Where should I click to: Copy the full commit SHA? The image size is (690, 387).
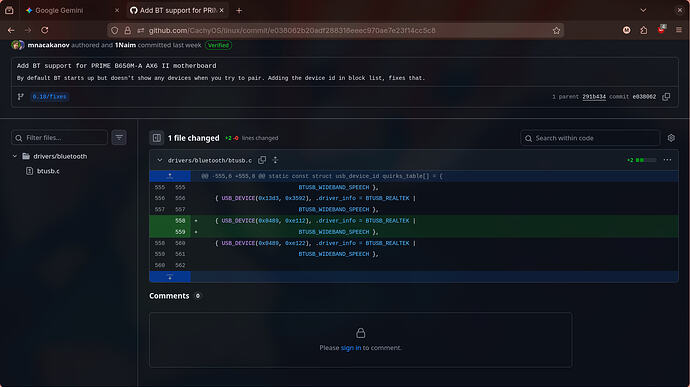point(666,96)
